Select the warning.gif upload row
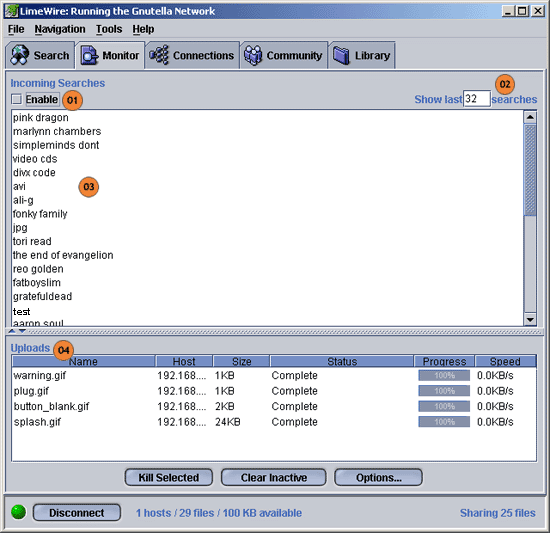 [x=274, y=375]
